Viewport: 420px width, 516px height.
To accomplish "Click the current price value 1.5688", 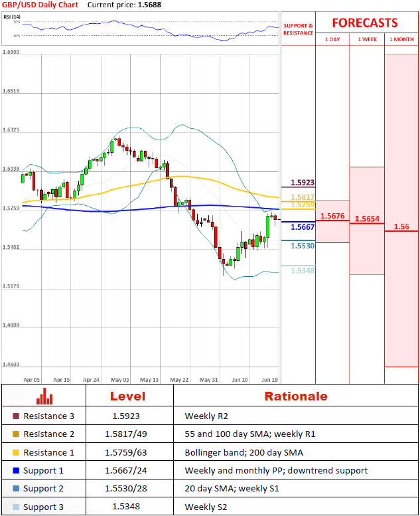I will (x=149, y=5).
